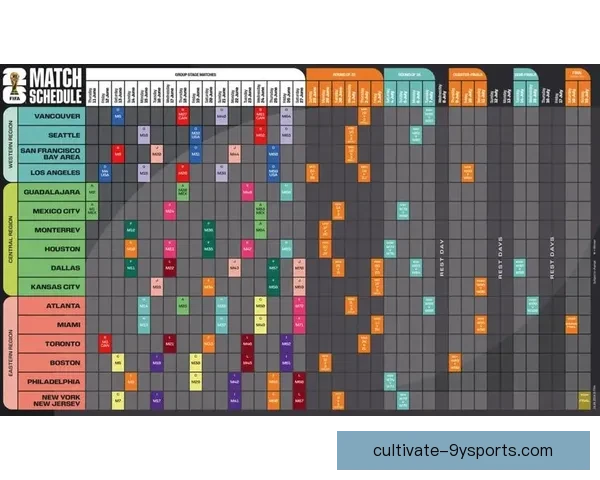Switch to the Round of 32 header

(x=343, y=73)
